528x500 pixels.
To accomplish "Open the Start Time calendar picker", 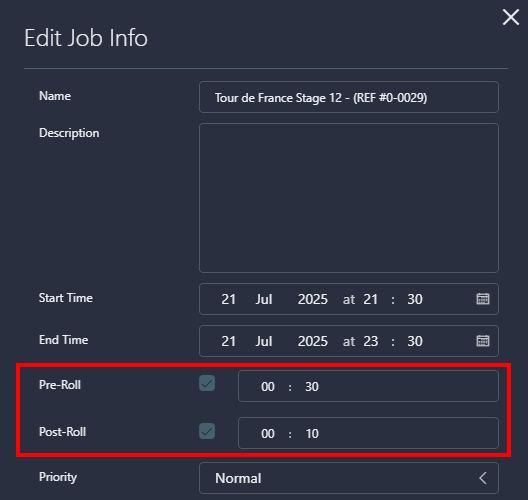I will tap(483, 299).
